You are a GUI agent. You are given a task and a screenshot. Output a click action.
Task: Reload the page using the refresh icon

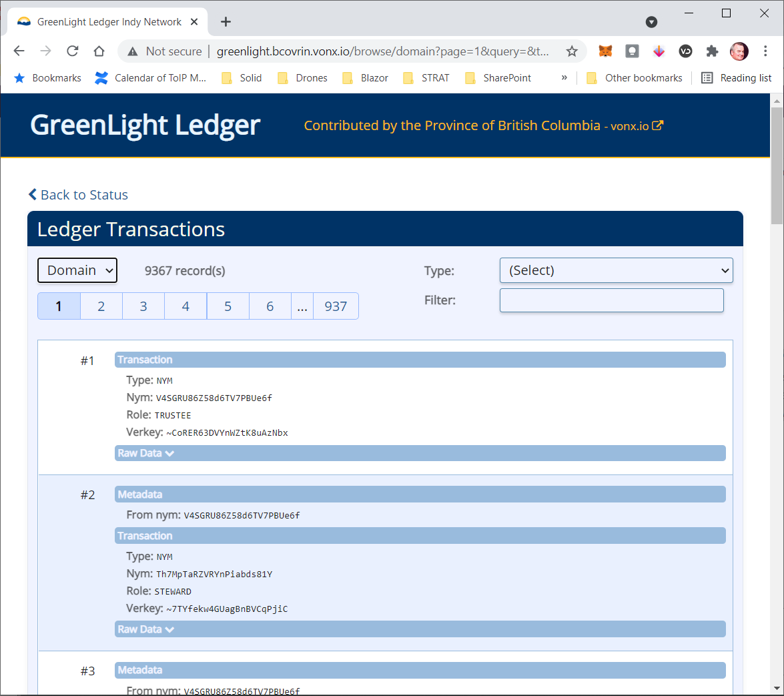73,51
